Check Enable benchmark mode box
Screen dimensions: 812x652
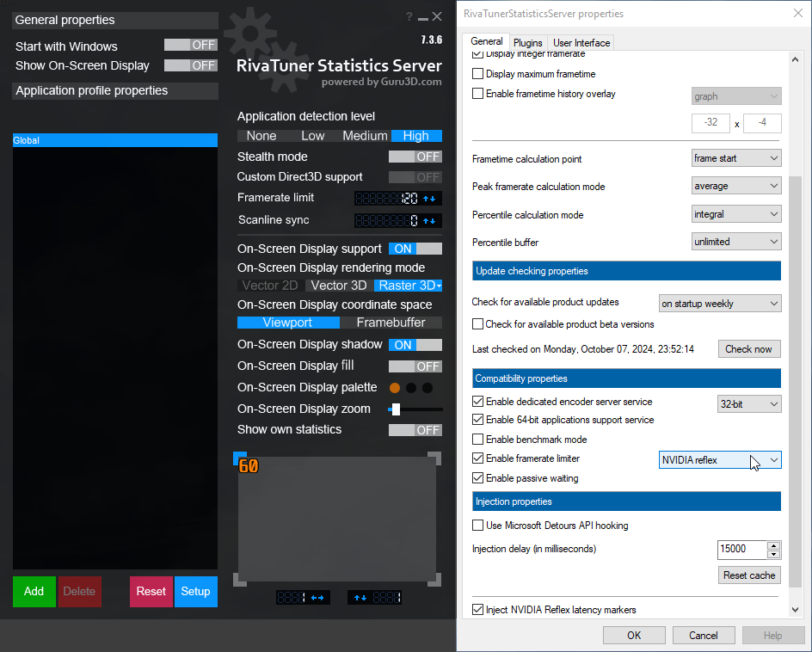(478, 440)
